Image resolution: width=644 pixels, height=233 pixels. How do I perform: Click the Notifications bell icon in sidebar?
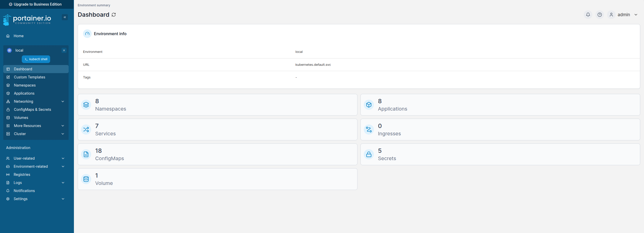tap(8, 191)
